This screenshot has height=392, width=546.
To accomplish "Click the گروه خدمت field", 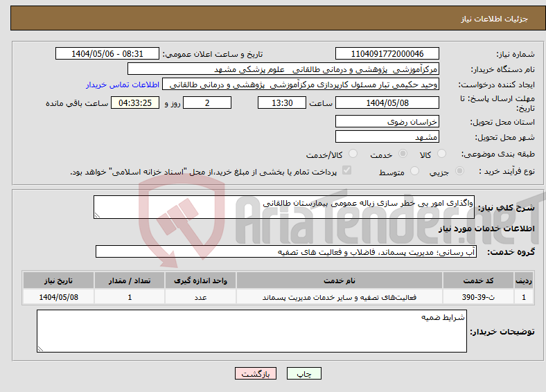I will (286, 251).
